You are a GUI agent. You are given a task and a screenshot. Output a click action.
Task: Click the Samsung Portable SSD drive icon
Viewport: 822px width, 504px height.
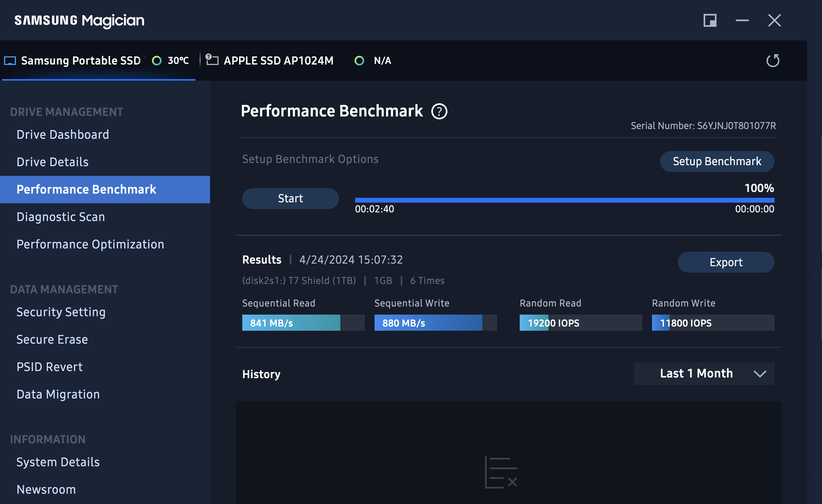(x=10, y=61)
